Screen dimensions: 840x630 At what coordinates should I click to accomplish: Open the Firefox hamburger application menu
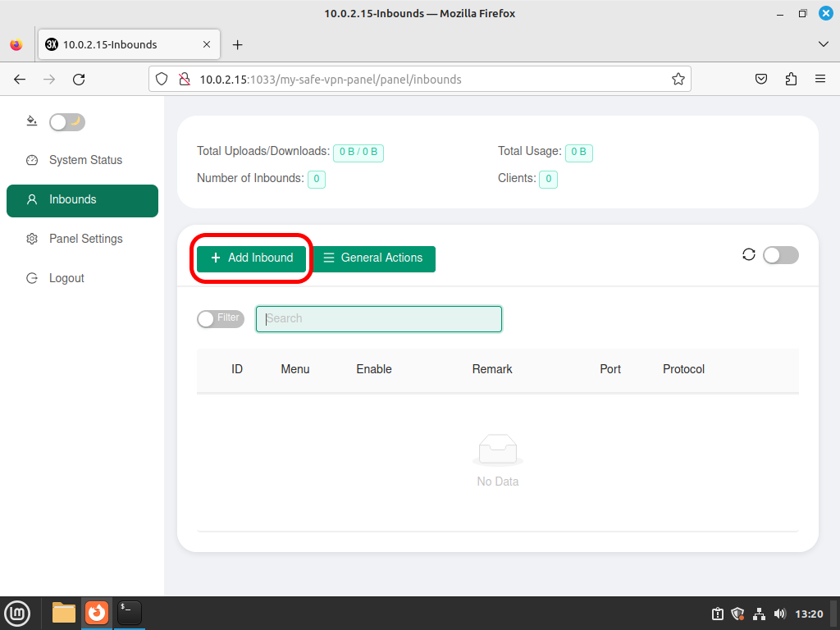coord(819,80)
